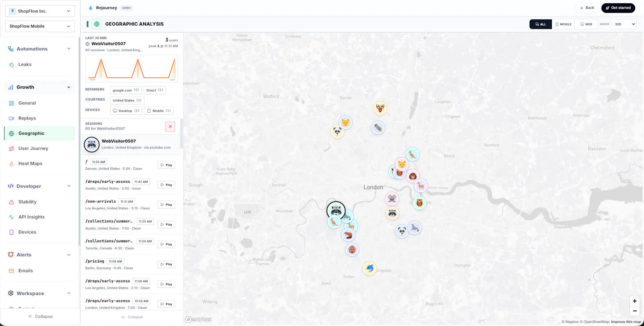Play the /pricing session from Berlin

(166, 264)
